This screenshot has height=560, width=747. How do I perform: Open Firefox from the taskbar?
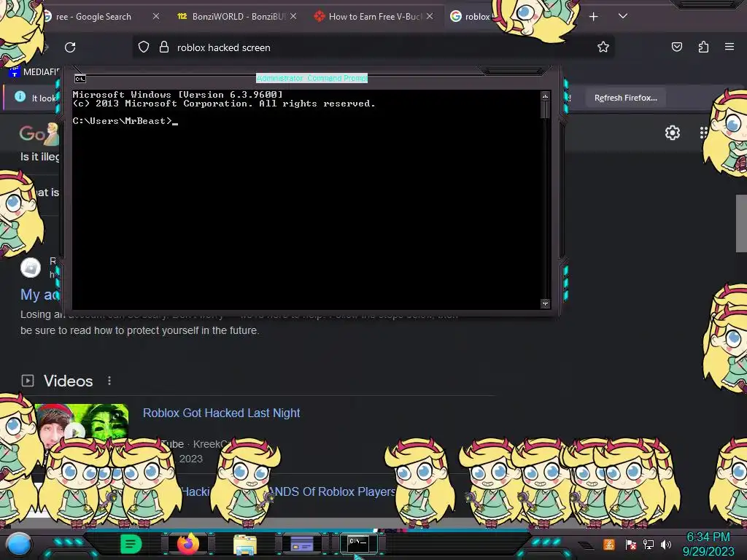click(187, 544)
